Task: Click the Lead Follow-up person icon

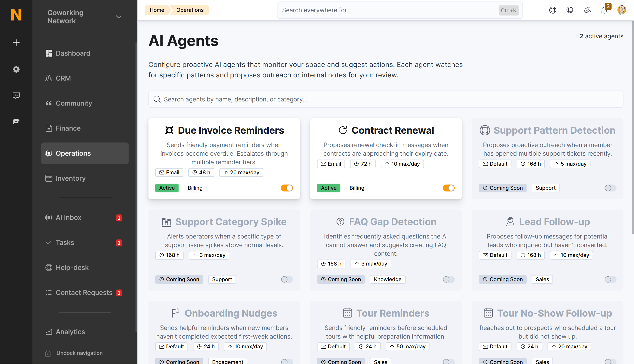Action: (510, 222)
